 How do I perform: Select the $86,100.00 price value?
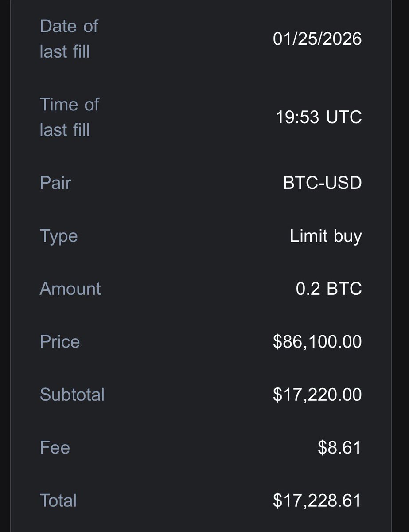pyautogui.click(x=317, y=342)
